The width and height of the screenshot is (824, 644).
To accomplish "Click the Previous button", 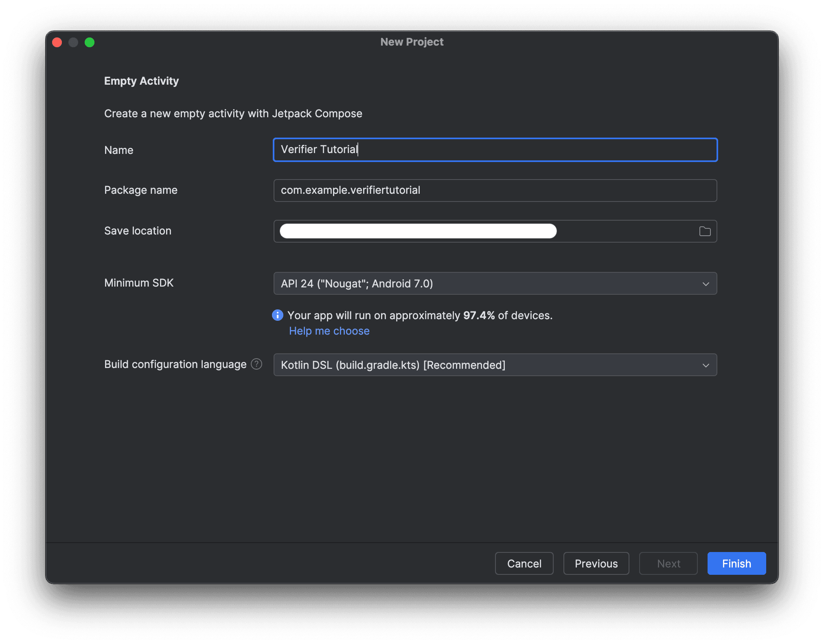I will coord(596,563).
